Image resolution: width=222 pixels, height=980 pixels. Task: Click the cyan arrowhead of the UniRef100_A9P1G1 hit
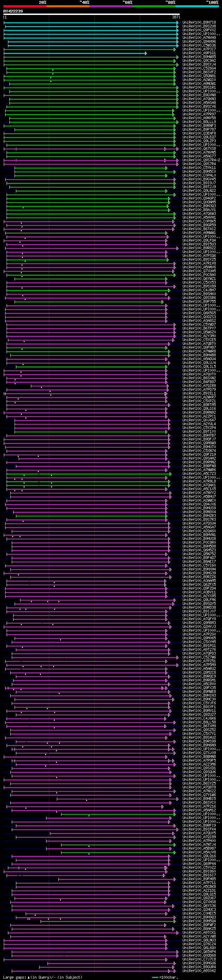pos(146,53)
